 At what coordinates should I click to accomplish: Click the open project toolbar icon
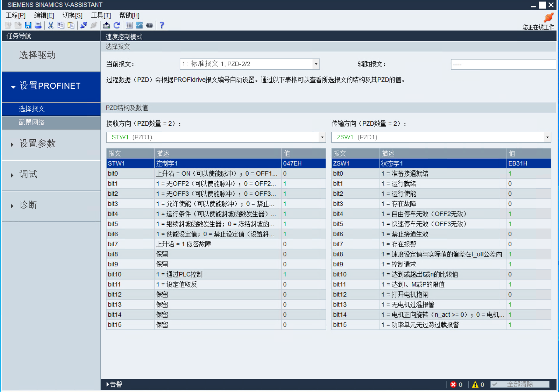point(18,25)
